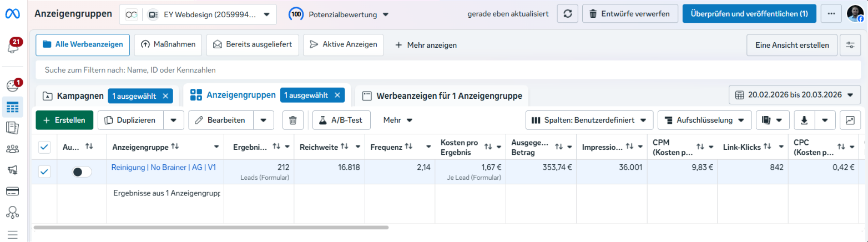The image size is (868, 242).
Task: Click the 36.001 Impressionen cell
Action: tap(612, 172)
